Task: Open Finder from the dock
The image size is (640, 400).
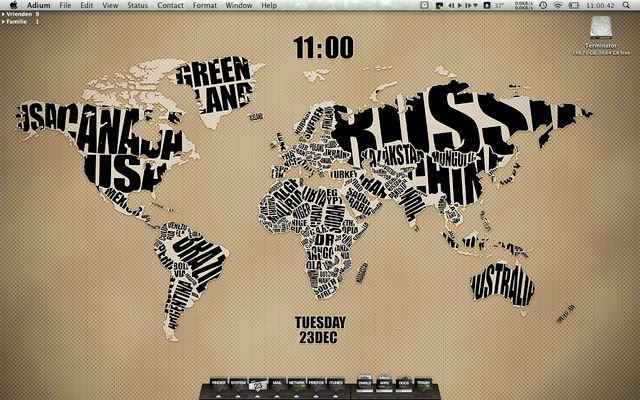Action: [219, 384]
